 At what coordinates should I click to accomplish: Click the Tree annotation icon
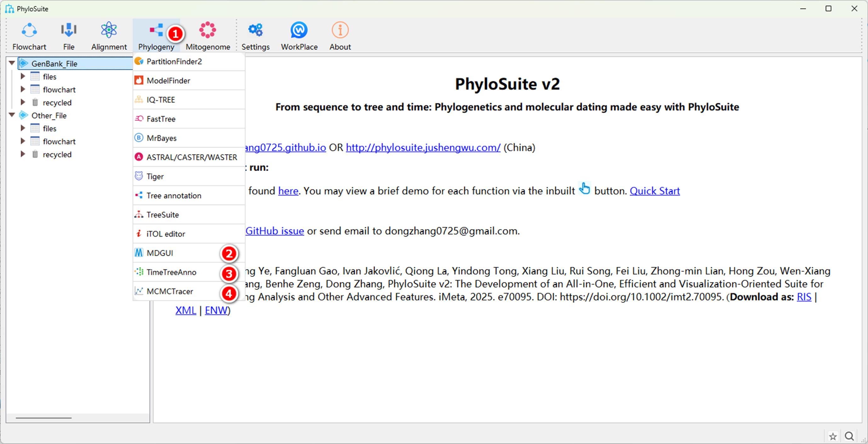coord(139,195)
